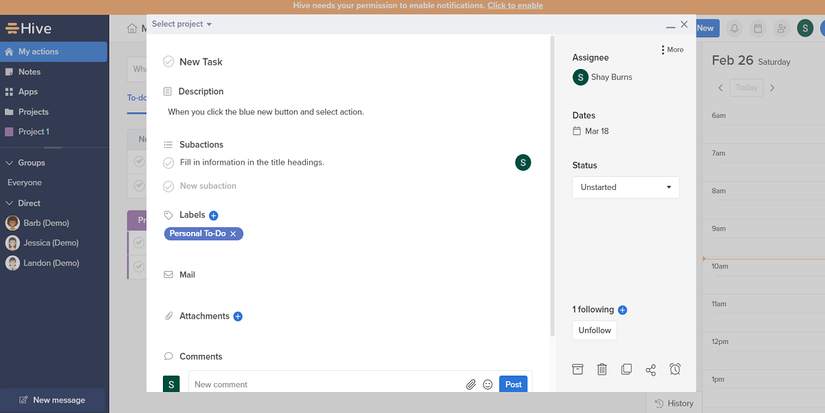Click the Unfollow button
The height and width of the screenshot is (413, 825).
click(595, 330)
